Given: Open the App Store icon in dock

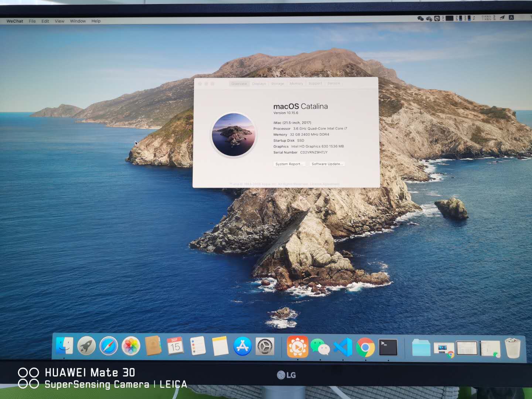Looking at the screenshot, I should (x=242, y=347).
